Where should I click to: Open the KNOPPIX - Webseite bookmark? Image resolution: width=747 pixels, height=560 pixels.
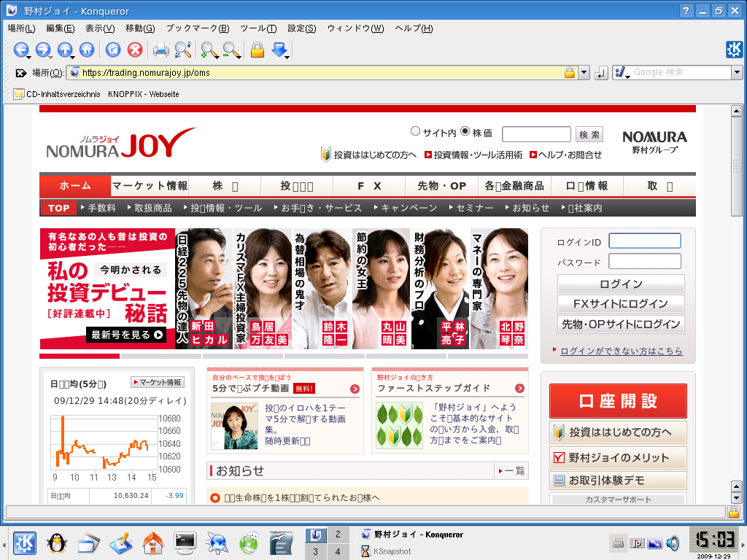144,94
